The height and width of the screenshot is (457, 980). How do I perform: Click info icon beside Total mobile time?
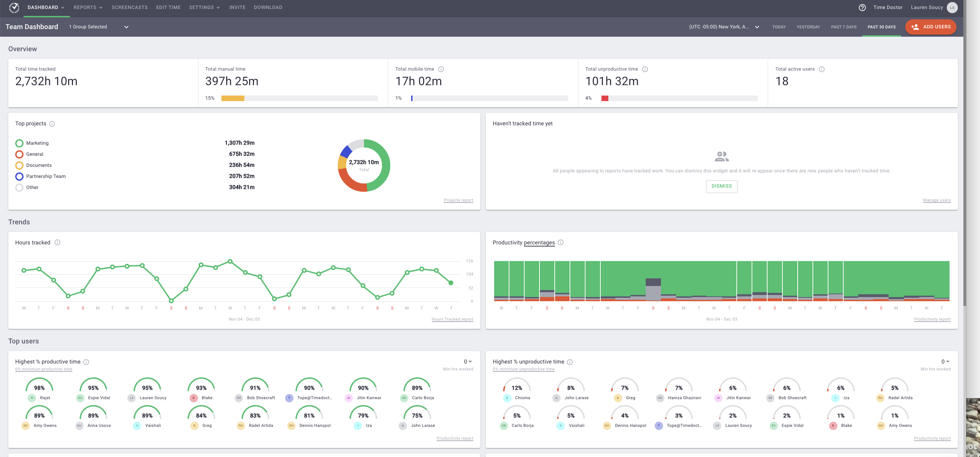pos(441,69)
